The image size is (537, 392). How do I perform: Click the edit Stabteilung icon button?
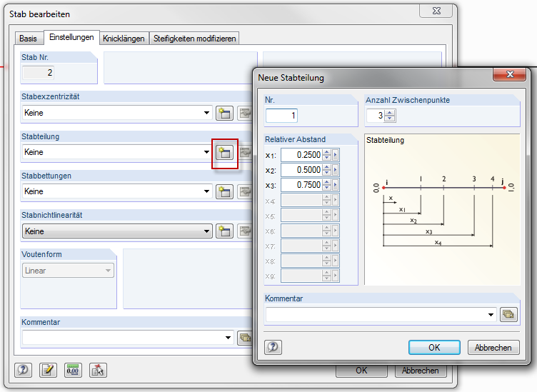tap(244, 152)
